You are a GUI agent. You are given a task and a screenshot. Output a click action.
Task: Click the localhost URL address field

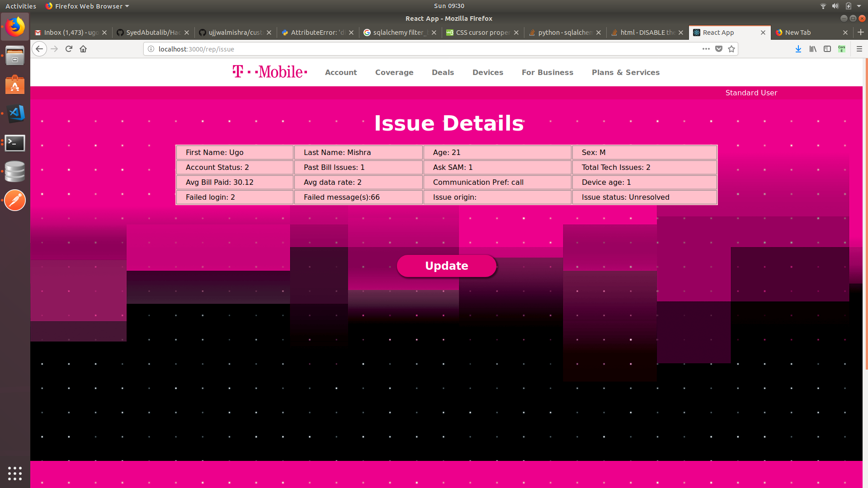tap(407, 49)
